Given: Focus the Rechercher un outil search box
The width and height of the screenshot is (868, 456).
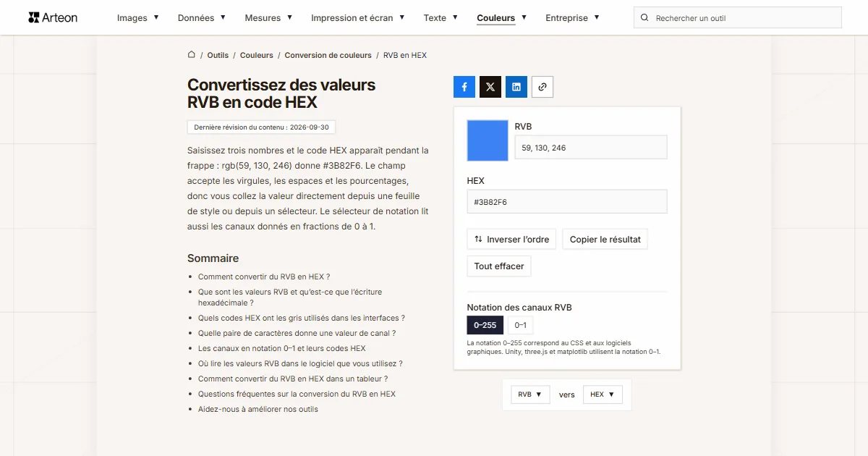Looking at the screenshot, I should tap(738, 18).
